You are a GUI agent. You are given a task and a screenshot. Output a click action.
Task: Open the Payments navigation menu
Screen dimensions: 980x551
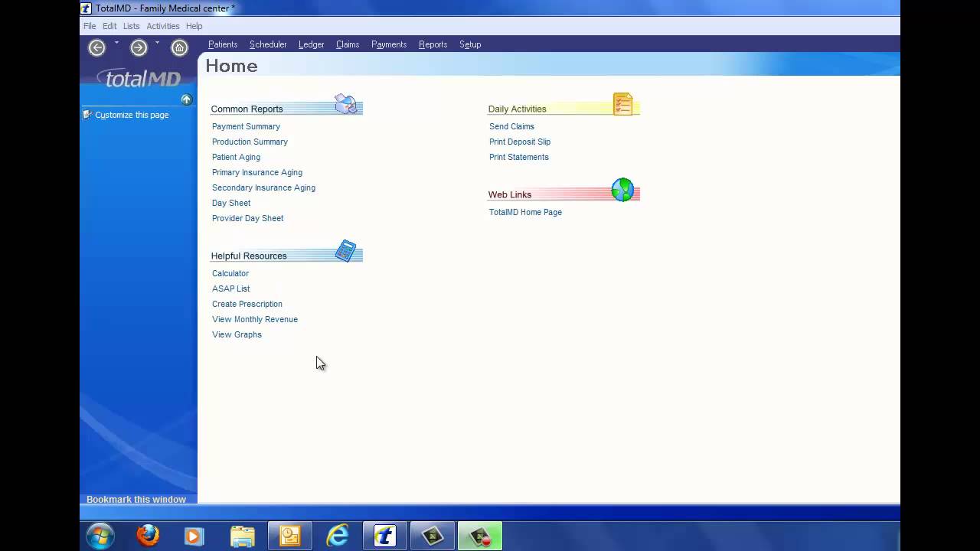point(389,44)
